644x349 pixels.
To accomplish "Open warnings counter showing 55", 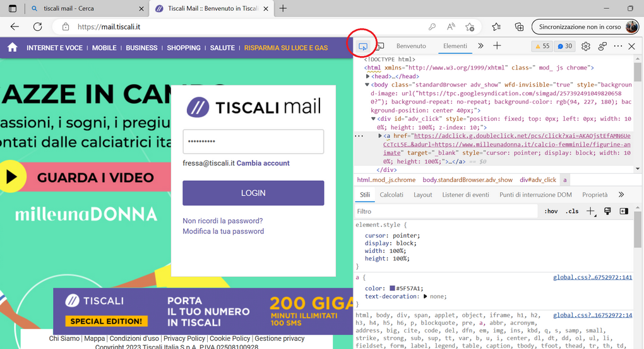I will (542, 46).
